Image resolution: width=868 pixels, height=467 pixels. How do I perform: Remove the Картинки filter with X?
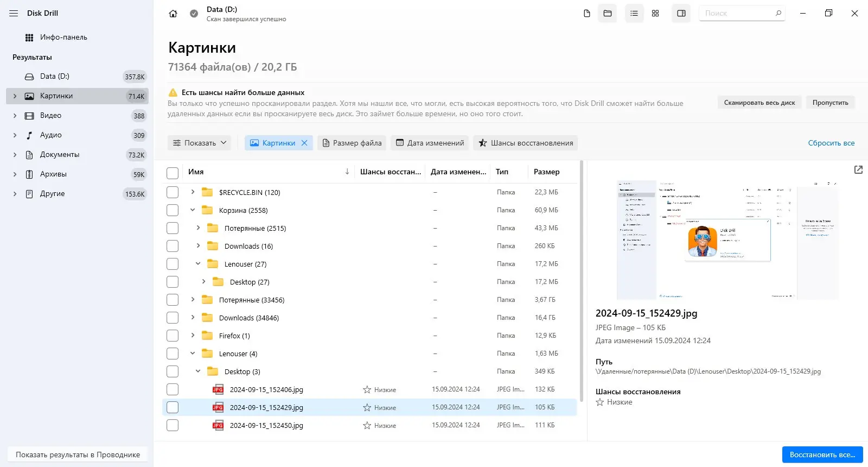tap(304, 143)
